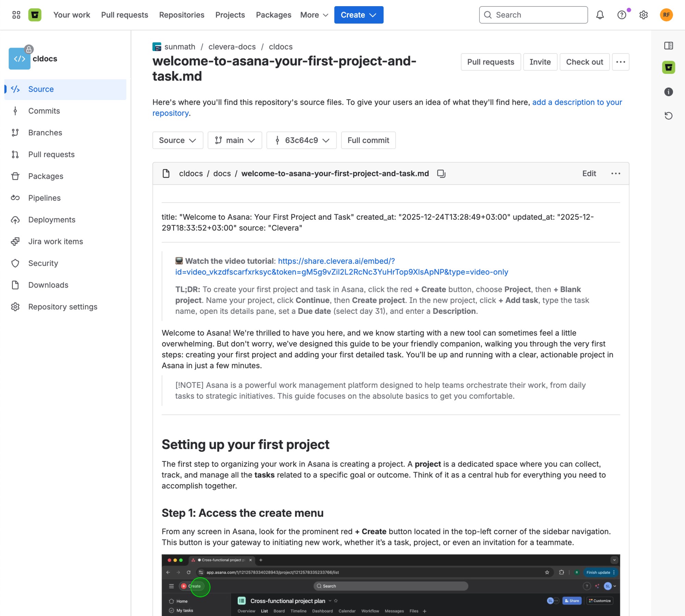Image resolution: width=685 pixels, height=616 pixels.
Task: Open the Create dropdown button
Action: point(358,15)
